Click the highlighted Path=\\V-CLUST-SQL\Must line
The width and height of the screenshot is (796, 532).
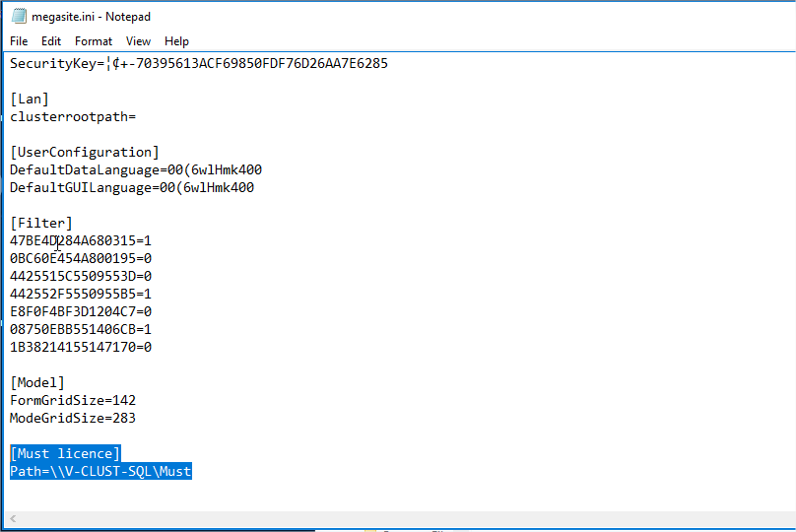(x=100, y=471)
